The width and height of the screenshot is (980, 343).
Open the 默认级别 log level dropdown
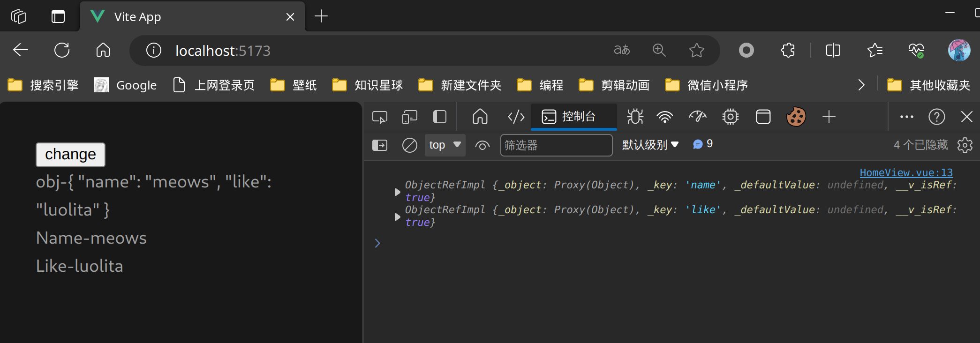650,145
